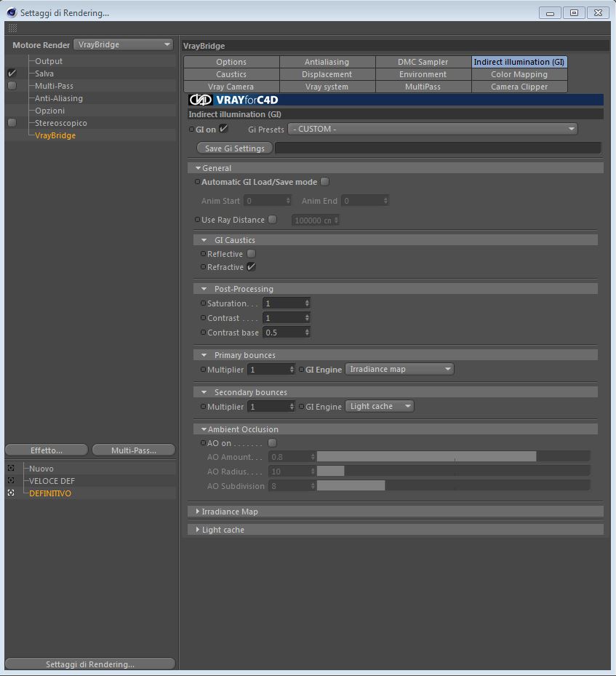Enable the Use Ray Distance checkbox

coord(273,220)
